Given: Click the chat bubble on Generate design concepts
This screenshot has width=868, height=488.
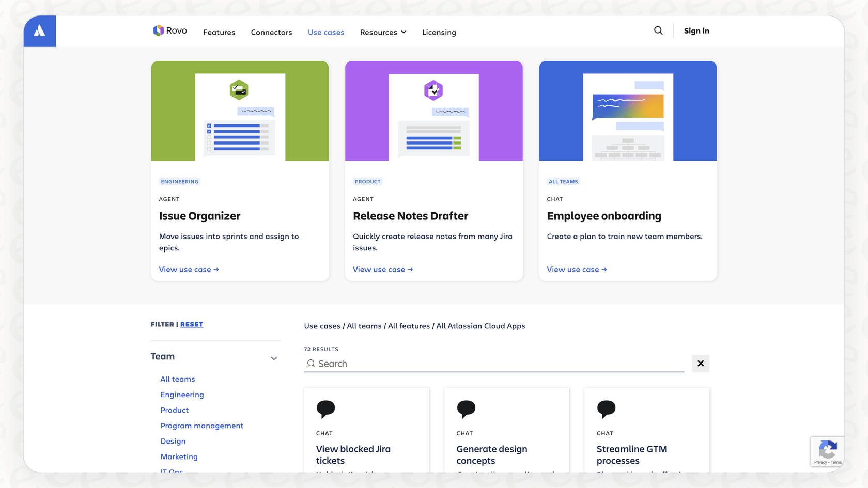Looking at the screenshot, I should pyautogui.click(x=466, y=408).
